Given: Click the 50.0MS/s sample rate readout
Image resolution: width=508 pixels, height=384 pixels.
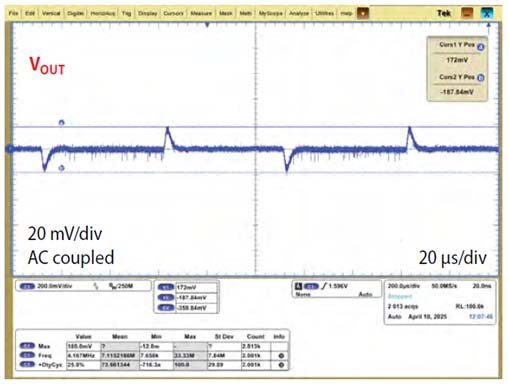Looking at the screenshot, I should click(x=444, y=286).
